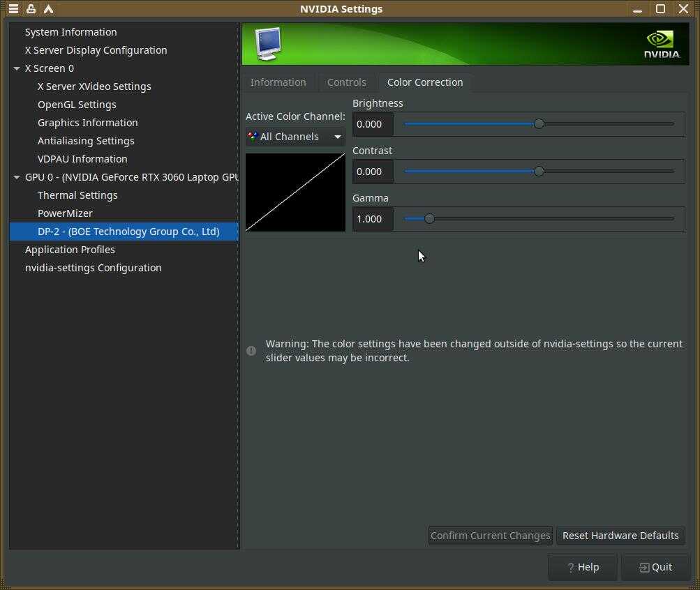Click the Contrast slider handle

click(x=539, y=172)
